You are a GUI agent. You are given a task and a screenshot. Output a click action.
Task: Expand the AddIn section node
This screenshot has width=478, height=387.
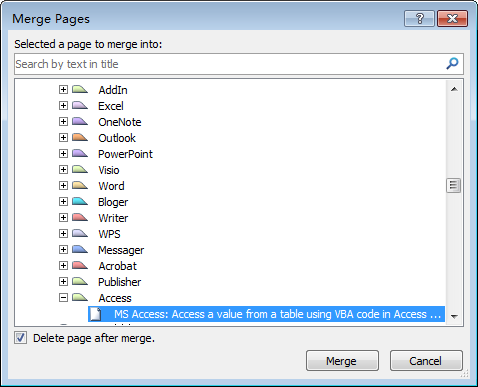point(63,89)
